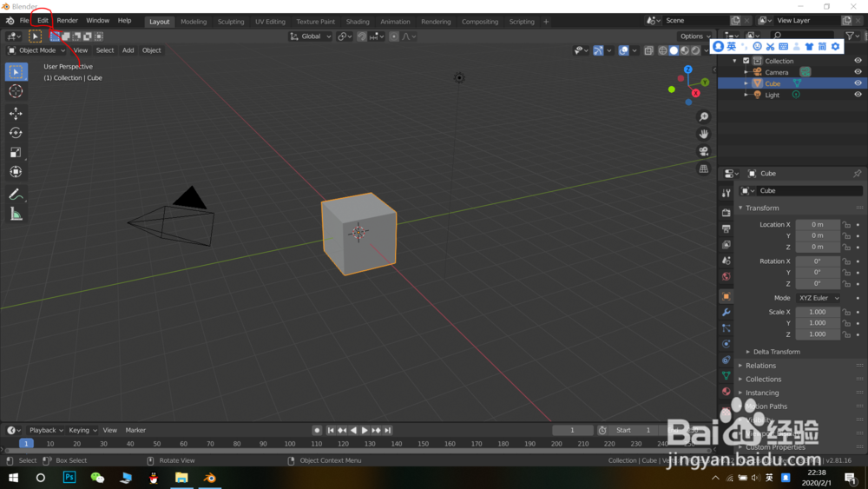Select the Annotate pencil tool
This screenshot has width=868, height=489.
click(x=16, y=195)
